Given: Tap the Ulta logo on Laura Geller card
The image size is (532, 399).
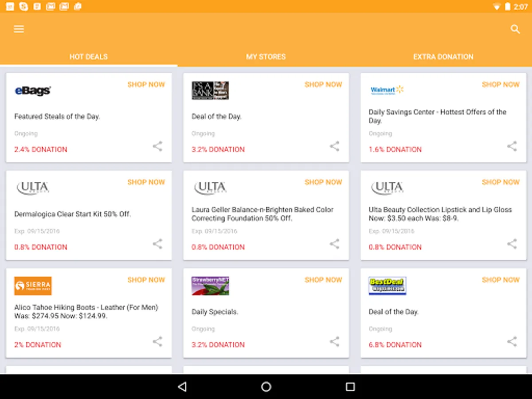Looking at the screenshot, I should tap(210, 188).
